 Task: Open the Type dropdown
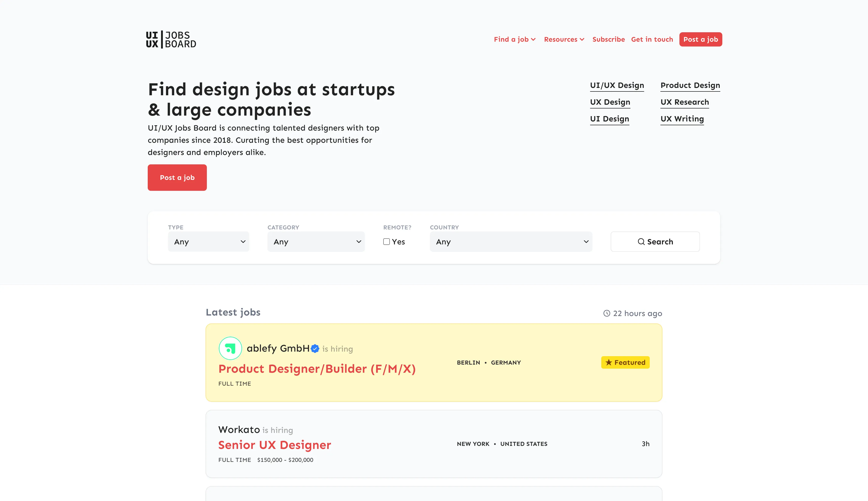click(x=208, y=242)
